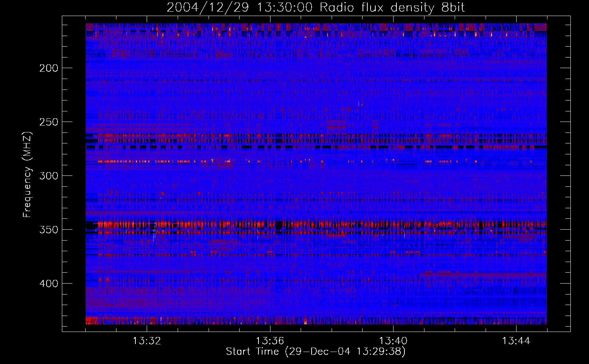
Task: Click the 350 frequency tick label
Action: point(49,230)
